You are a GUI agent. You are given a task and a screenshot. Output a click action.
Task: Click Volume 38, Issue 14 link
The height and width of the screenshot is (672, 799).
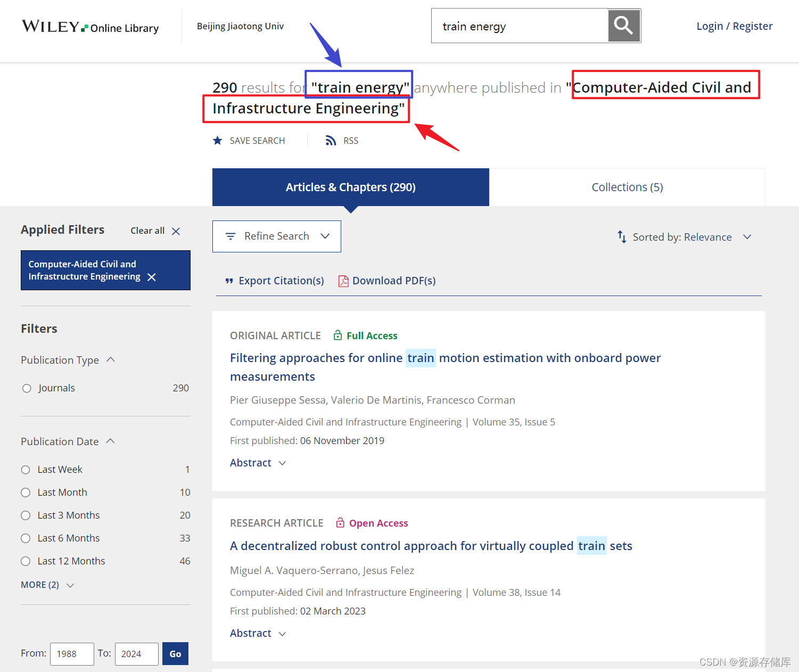click(516, 592)
